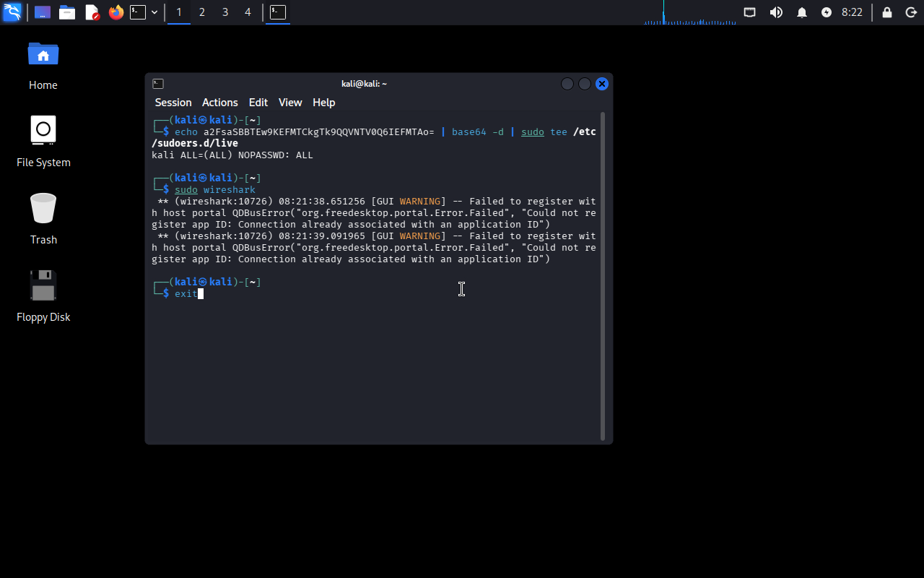Open the file manager in the panel

point(67,12)
